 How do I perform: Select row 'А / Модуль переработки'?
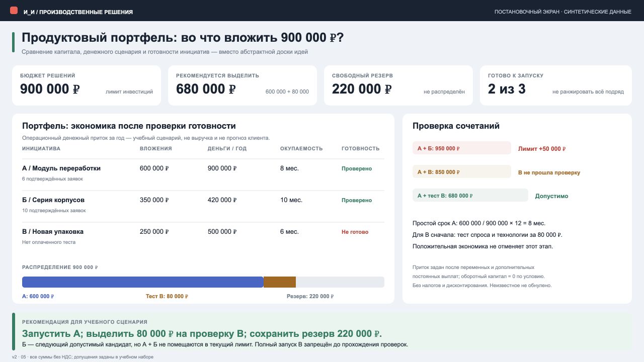pyautogui.click(x=203, y=174)
